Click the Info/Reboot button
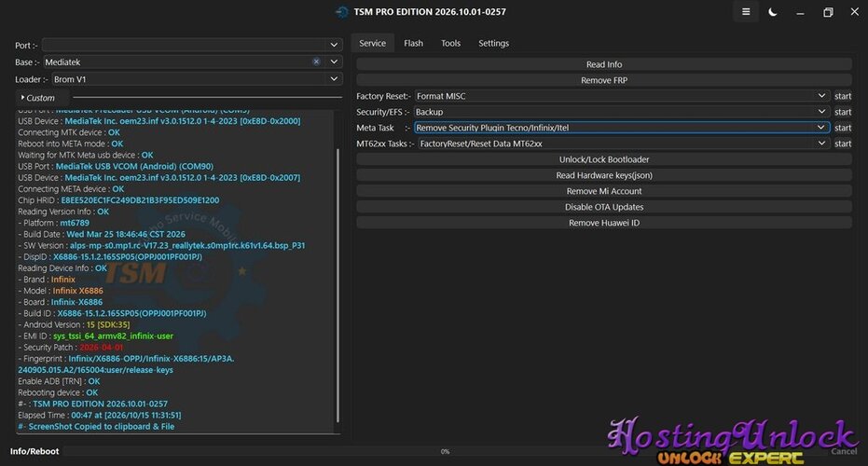This screenshot has width=868, height=466. coord(34,451)
